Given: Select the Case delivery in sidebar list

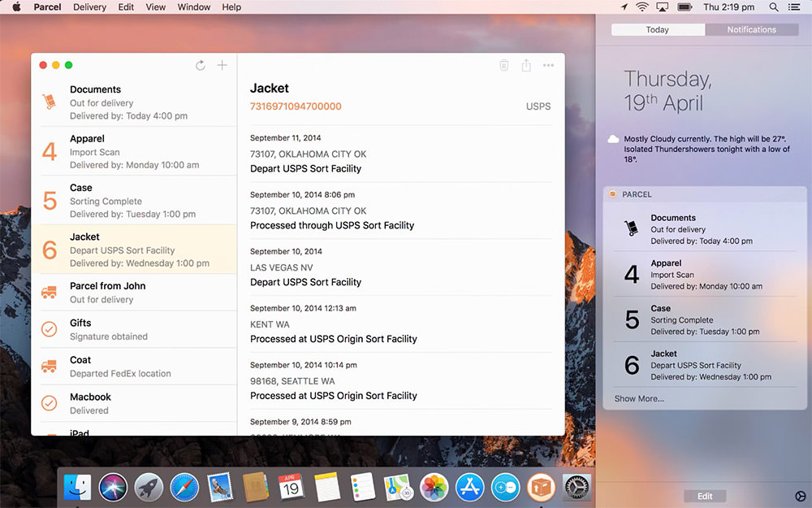Looking at the screenshot, I should (134, 201).
